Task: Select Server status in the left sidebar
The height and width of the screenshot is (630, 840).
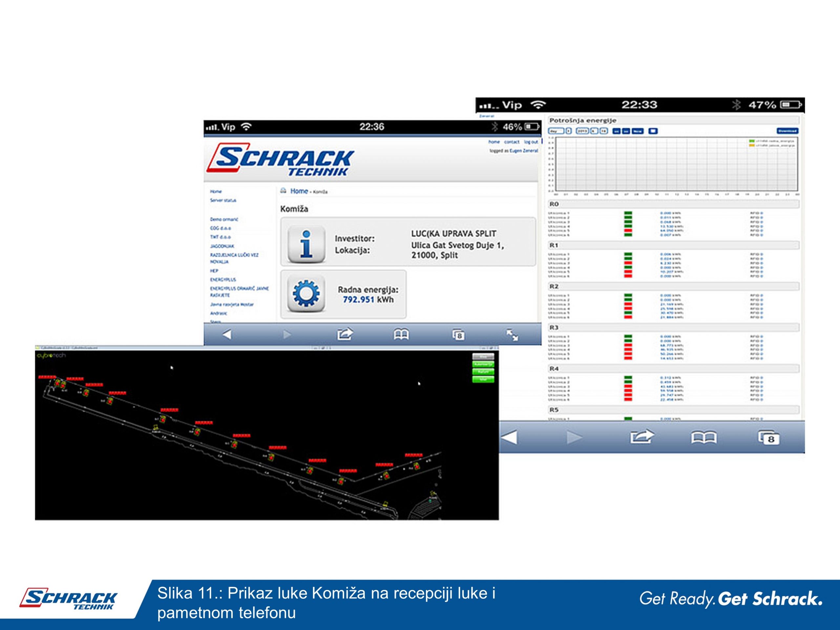Action: tap(223, 200)
